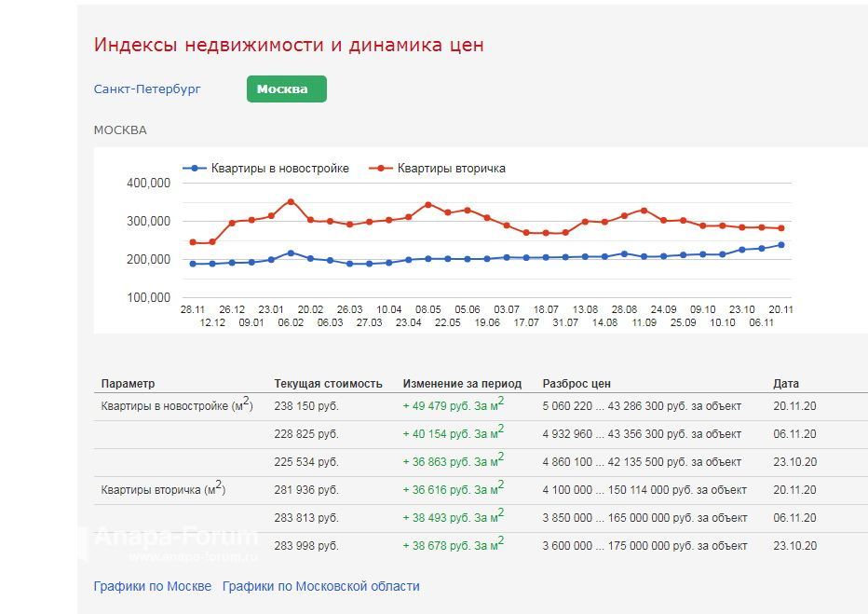Open the "Графики по Московской области" link
The image size is (868, 614).
tap(319, 586)
